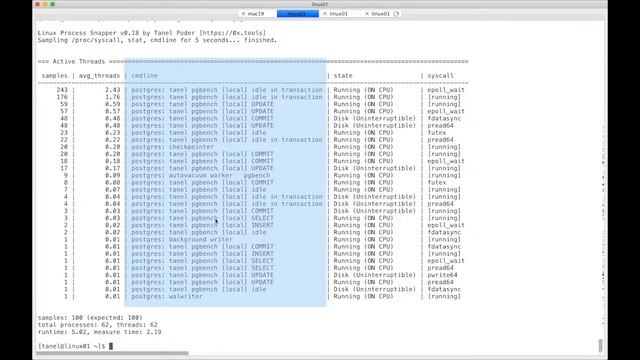Click the avg_threads value 0.22
The height and width of the screenshot is (360, 640).
point(112,140)
